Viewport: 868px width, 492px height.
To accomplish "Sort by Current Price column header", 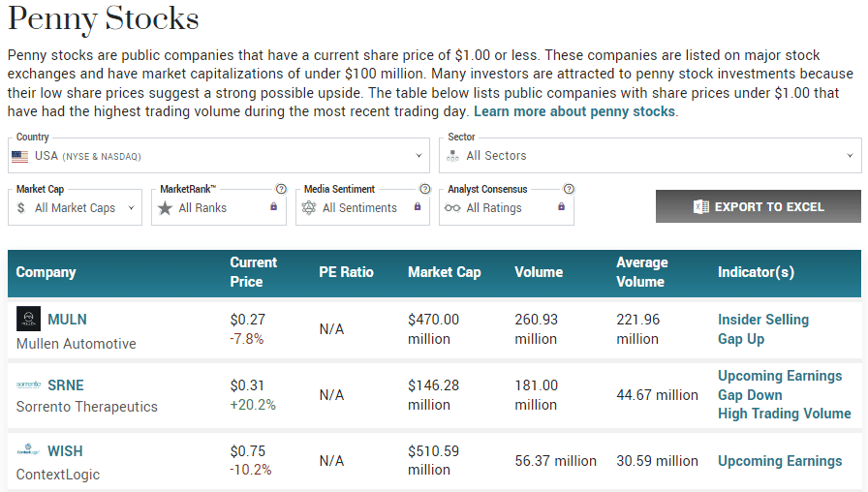I will click(254, 272).
